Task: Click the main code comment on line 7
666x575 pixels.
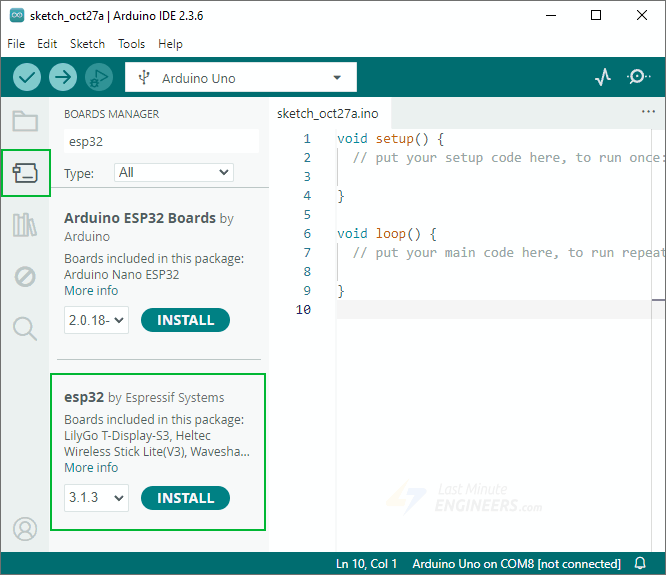Action: pyautogui.click(x=508, y=253)
